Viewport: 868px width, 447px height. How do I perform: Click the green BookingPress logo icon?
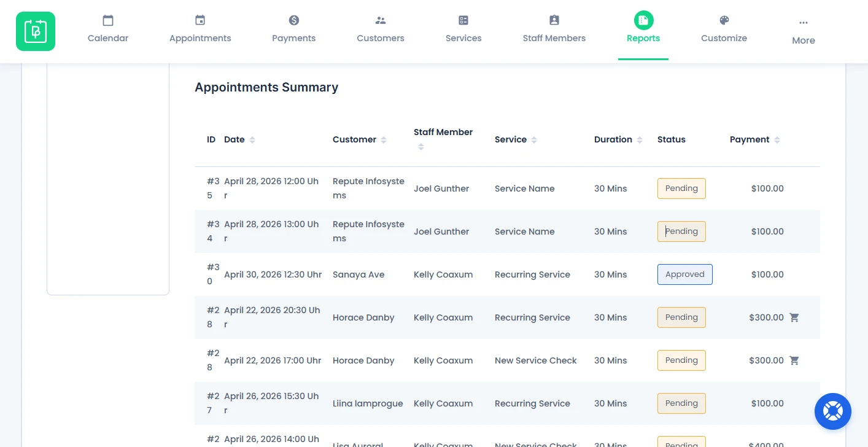point(36,31)
